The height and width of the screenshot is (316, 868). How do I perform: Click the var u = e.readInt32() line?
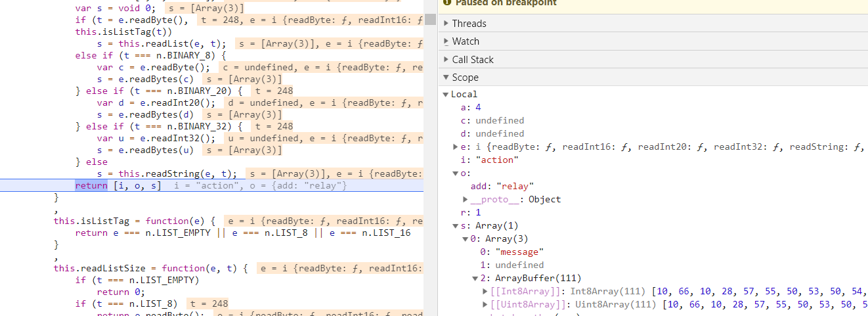point(156,139)
